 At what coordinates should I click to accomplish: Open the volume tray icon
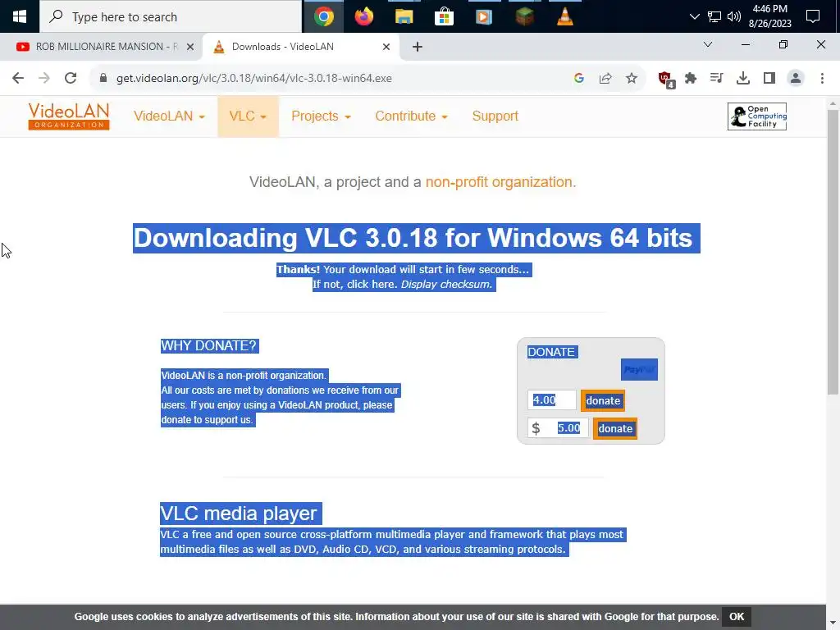(x=734, y=16)
